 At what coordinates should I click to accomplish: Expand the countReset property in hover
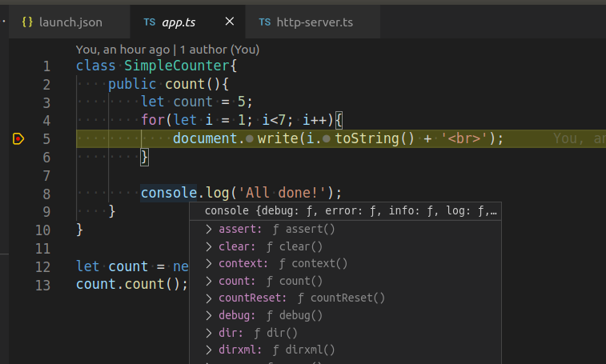pos(209,298)
